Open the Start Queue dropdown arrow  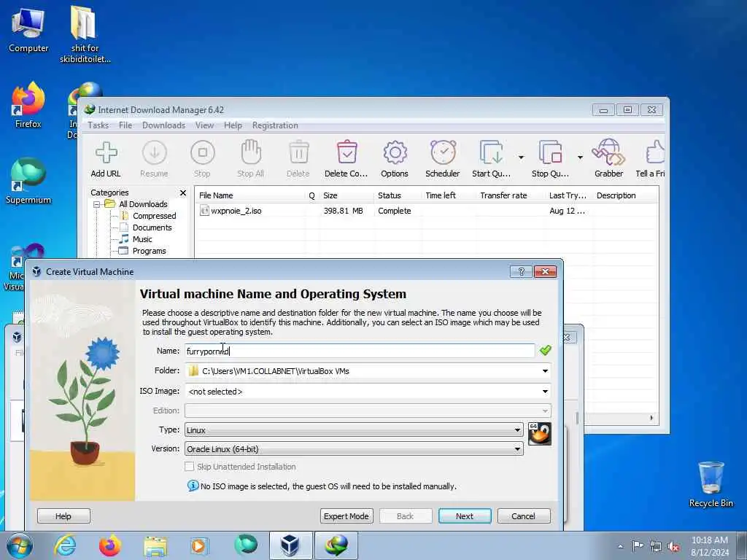tap(521, 157)
